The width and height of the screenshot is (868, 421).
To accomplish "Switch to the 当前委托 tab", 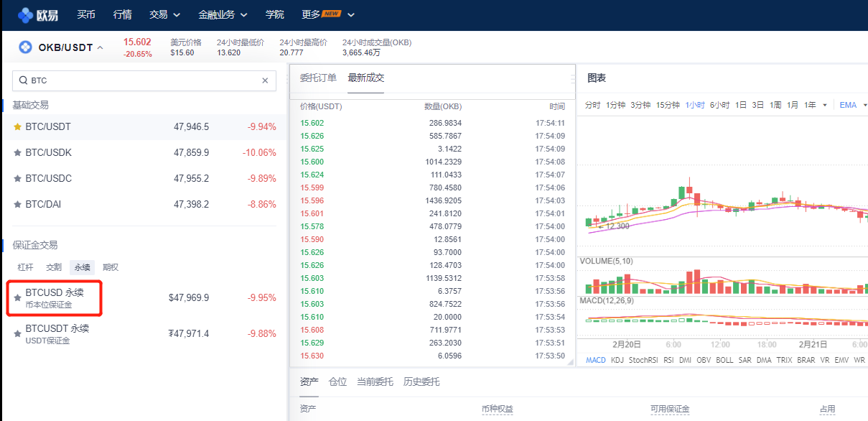I will tap(375, 381).
